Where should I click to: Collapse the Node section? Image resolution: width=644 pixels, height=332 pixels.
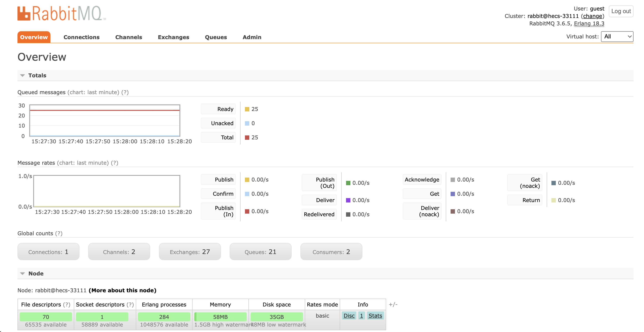36,273
